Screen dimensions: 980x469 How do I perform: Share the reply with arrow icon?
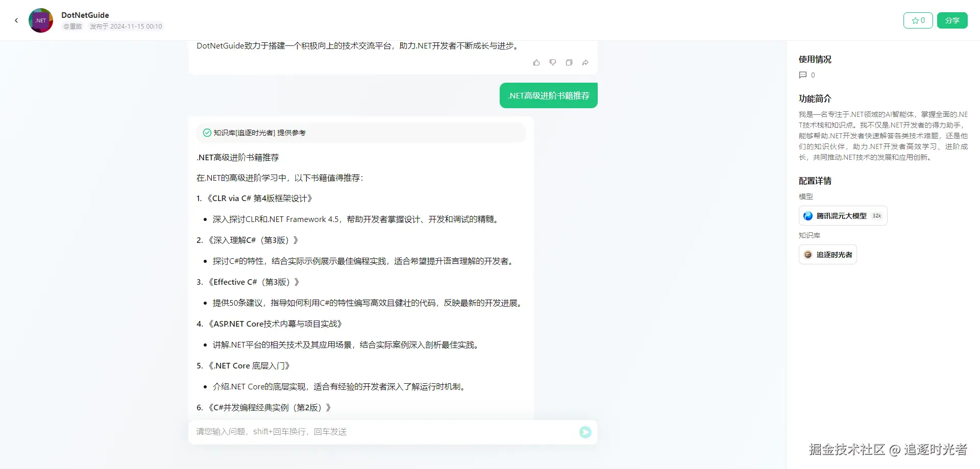click(x=585, y=62)
